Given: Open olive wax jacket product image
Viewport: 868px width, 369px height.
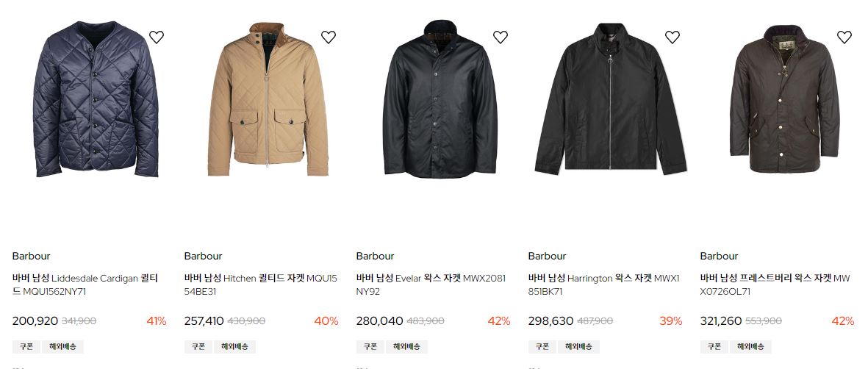Looking at the screenshot, I should coord(784,100).
